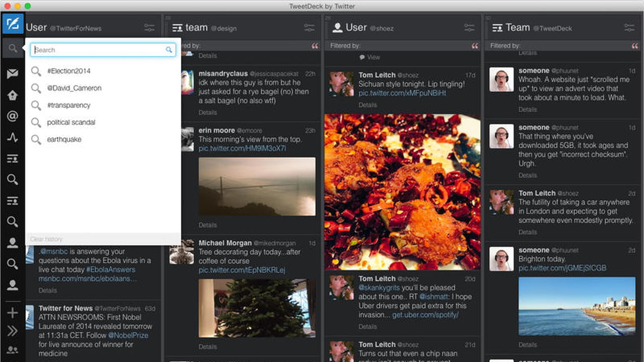
Task: Open the compose new tweet button
Action: tap(13, 24)
